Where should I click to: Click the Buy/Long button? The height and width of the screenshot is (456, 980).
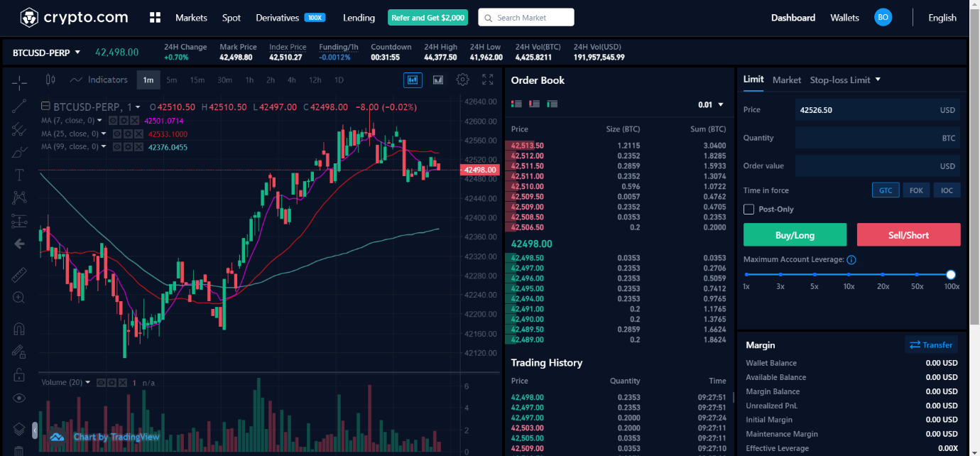(795, 235)
